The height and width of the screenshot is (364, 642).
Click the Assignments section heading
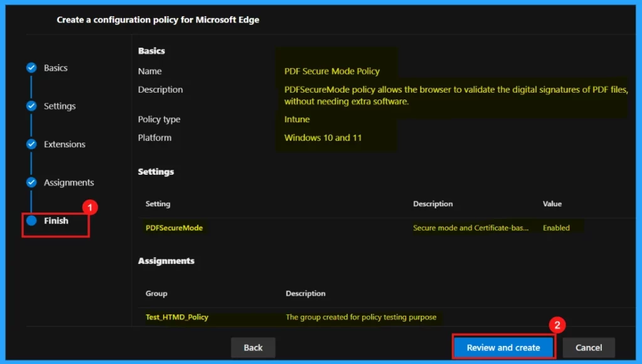tap(166, 261)
